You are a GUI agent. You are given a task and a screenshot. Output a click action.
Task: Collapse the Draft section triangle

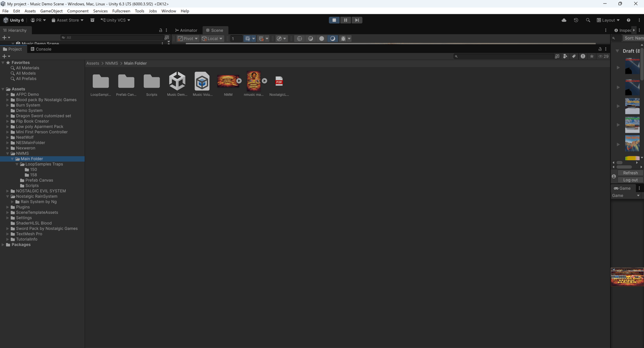click(x=617, y=51)
